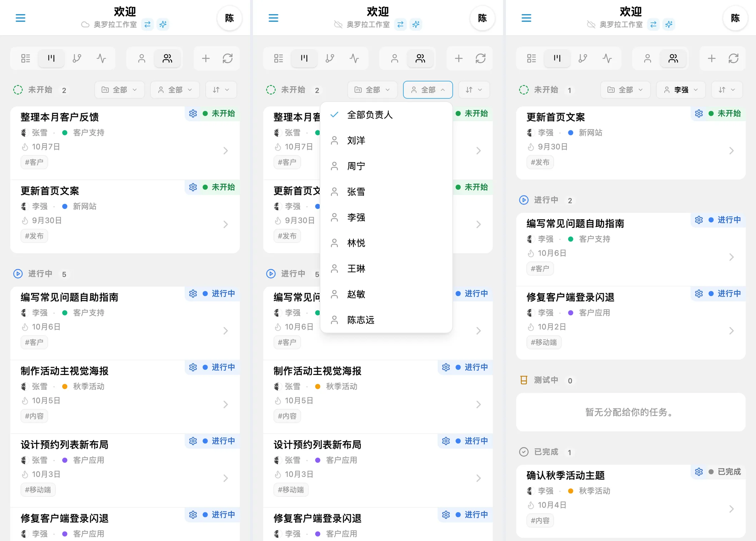Click the #移动端 tag in right panel
The width and height of the screenshot is (756, 541).
pyautogui.click(x=543, y=342)
